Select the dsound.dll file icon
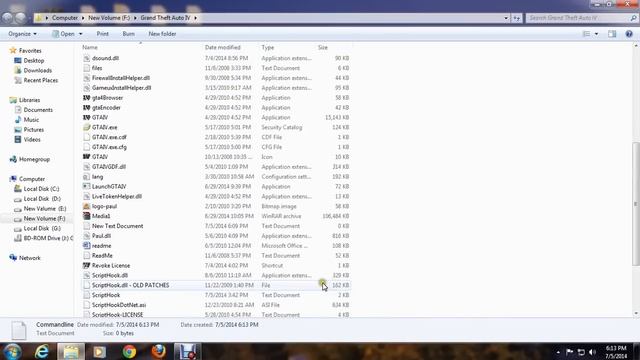The image size is (640, 360). [x=87, y=58]
